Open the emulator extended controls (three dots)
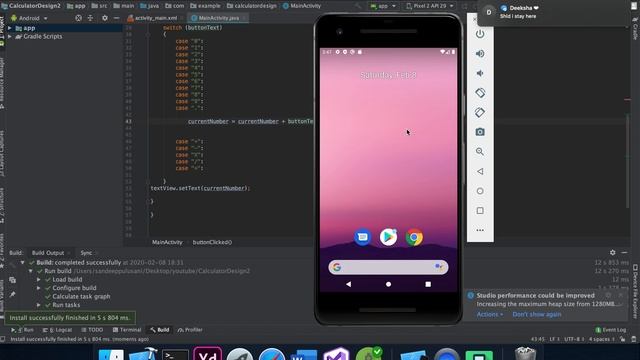Viewport: 640px width, 360px height. [480, 230]
